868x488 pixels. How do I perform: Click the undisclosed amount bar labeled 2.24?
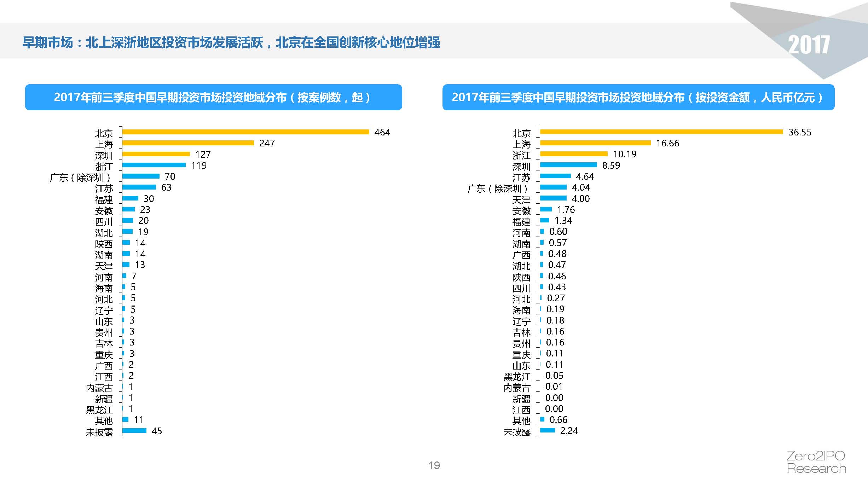tap(547, 430)
